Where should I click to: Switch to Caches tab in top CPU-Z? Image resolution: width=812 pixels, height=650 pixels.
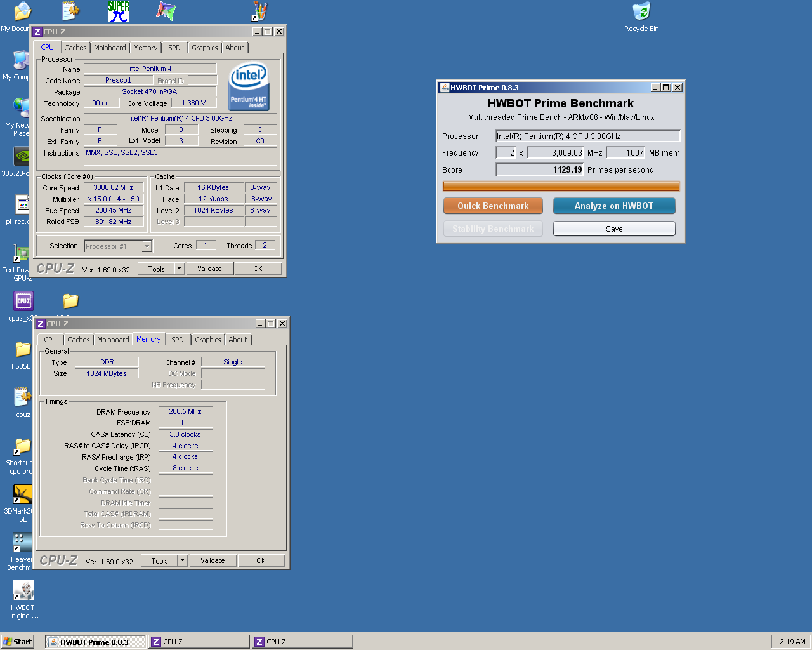75,48
